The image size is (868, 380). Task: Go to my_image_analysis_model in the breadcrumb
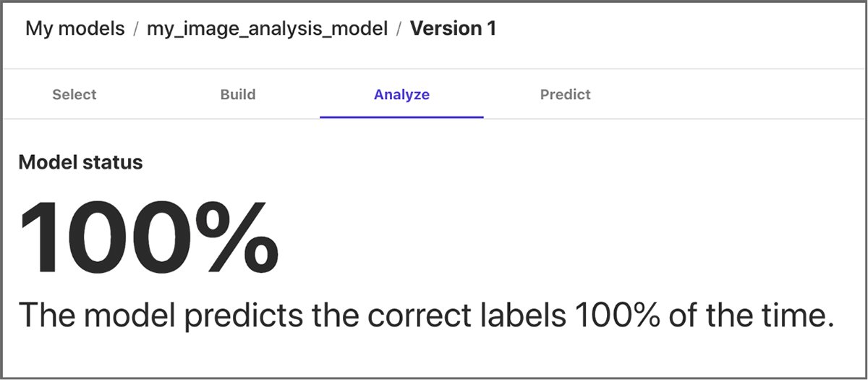coord(267,29)
